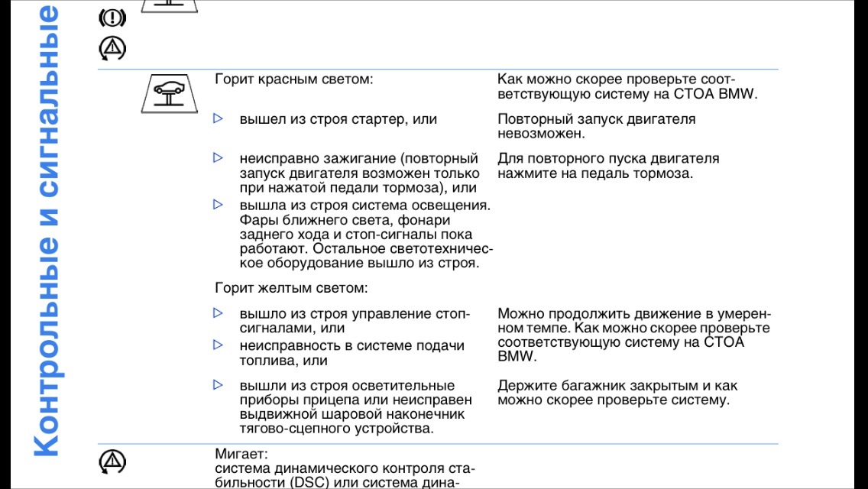Click the car-on-lift service warning icon
Viewport: 868px width, 489px height.
click(170, 93)
